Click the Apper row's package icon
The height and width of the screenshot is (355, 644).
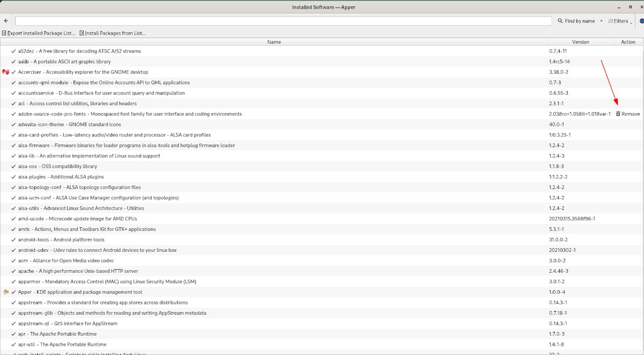[5, 292]
